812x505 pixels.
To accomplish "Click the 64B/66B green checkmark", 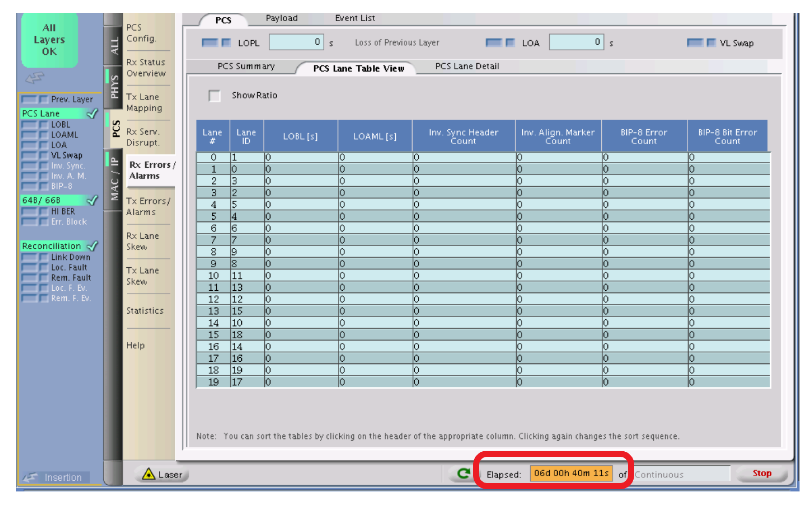I will [92, 201].
